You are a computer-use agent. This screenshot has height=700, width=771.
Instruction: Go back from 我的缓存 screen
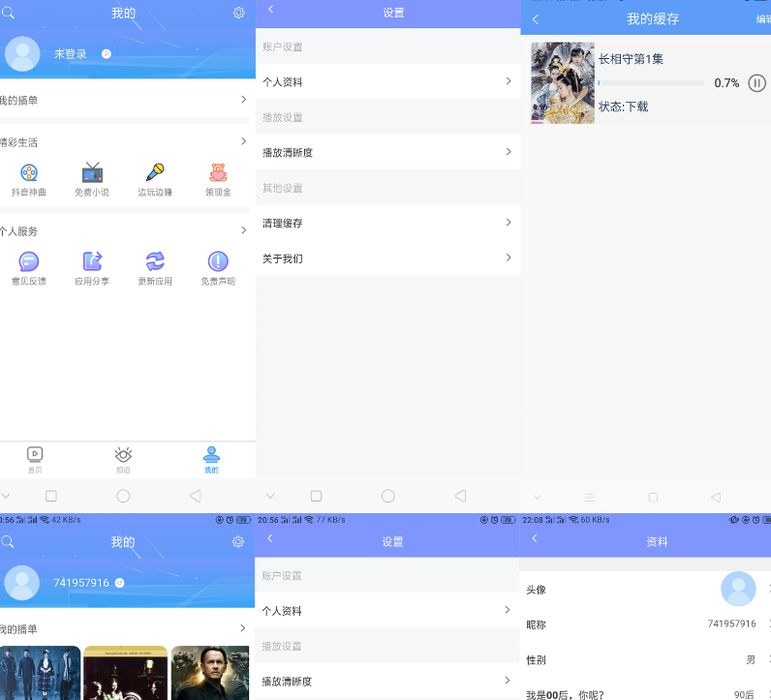pyautogui.click(x=536, y=19)
